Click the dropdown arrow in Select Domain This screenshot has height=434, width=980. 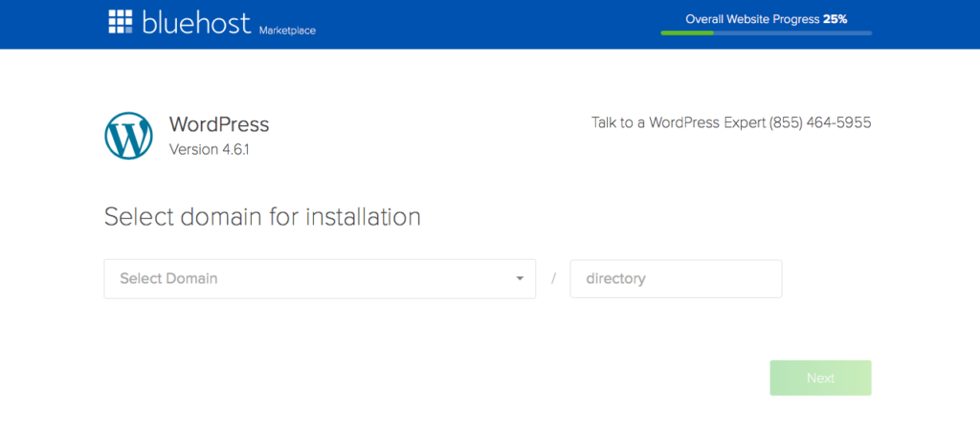coord(520,278)
